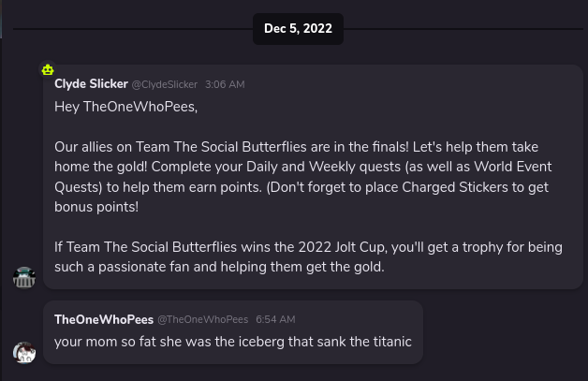Screen dimensions: 588x381
Task: Open the @ClydeSlicker handle
Action: click(x=164, y=84)
